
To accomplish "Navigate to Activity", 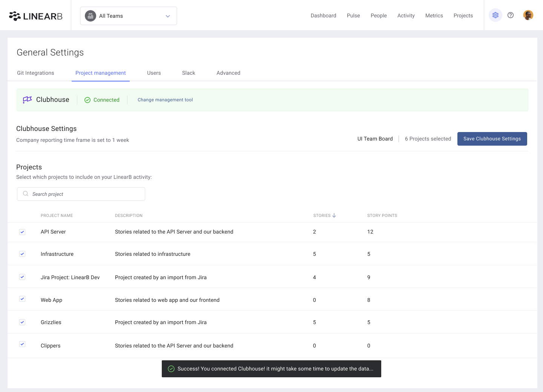I will (x=406, y=15).
